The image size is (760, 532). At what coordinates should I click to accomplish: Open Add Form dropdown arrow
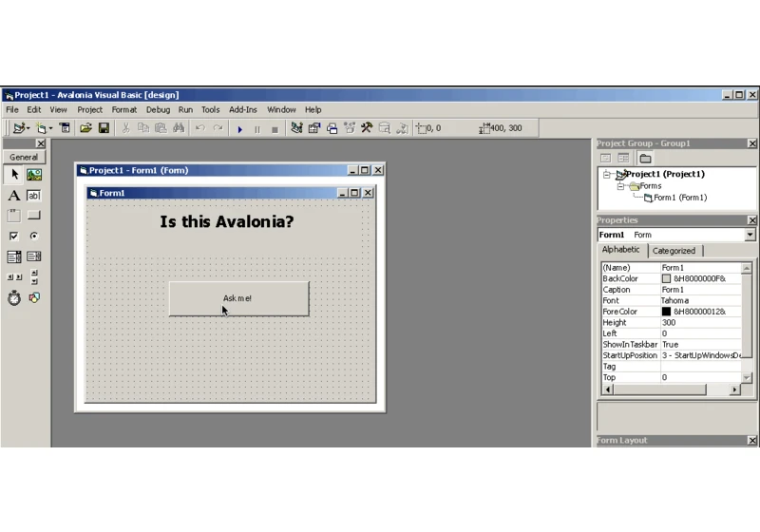51,128
